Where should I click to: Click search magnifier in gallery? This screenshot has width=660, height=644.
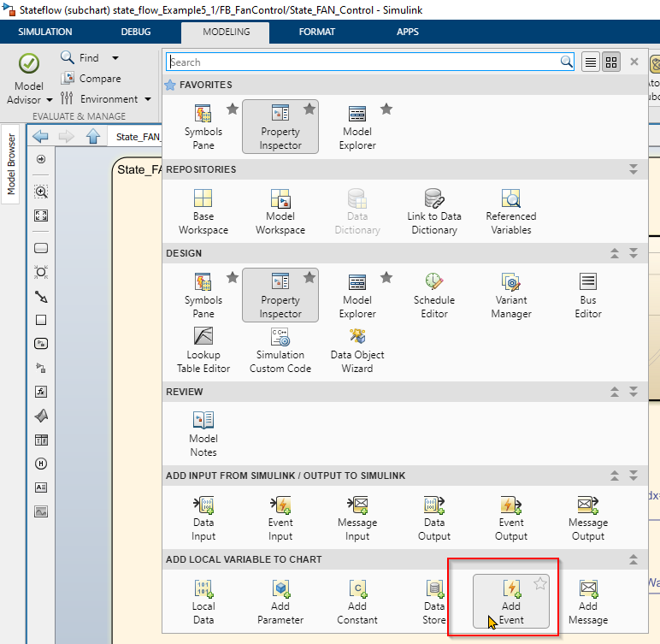(x=567, y=62)
